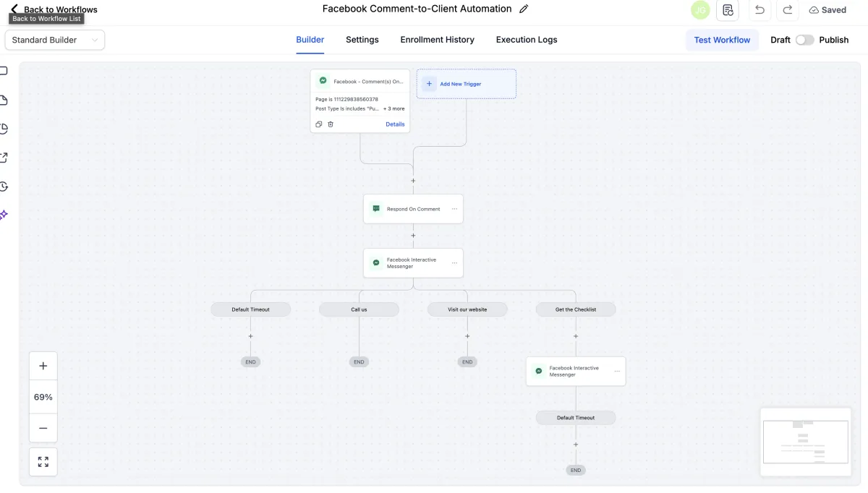
Task: Click the fit-to-screen expand icon
Action: coord(43,462)
